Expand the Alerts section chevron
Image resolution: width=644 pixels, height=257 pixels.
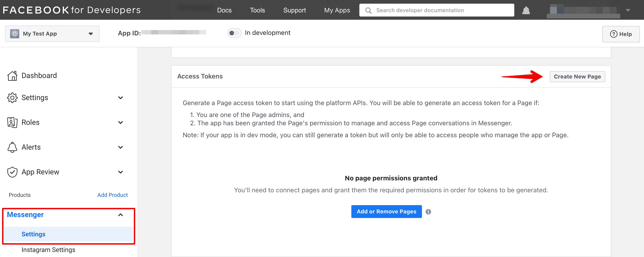pos(121,147)
